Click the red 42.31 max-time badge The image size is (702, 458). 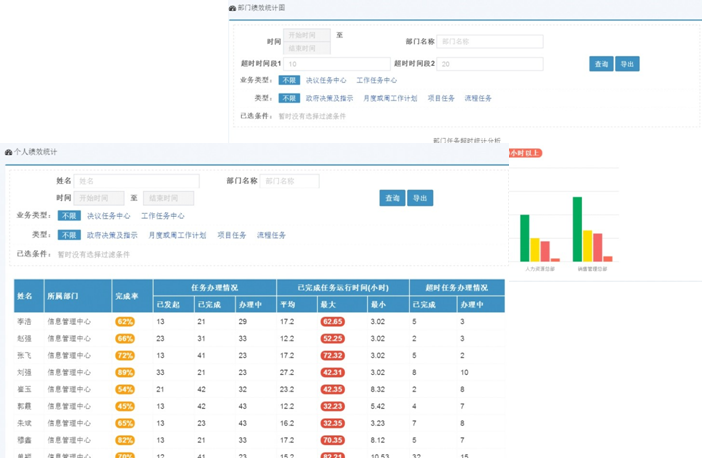(333, 372)
